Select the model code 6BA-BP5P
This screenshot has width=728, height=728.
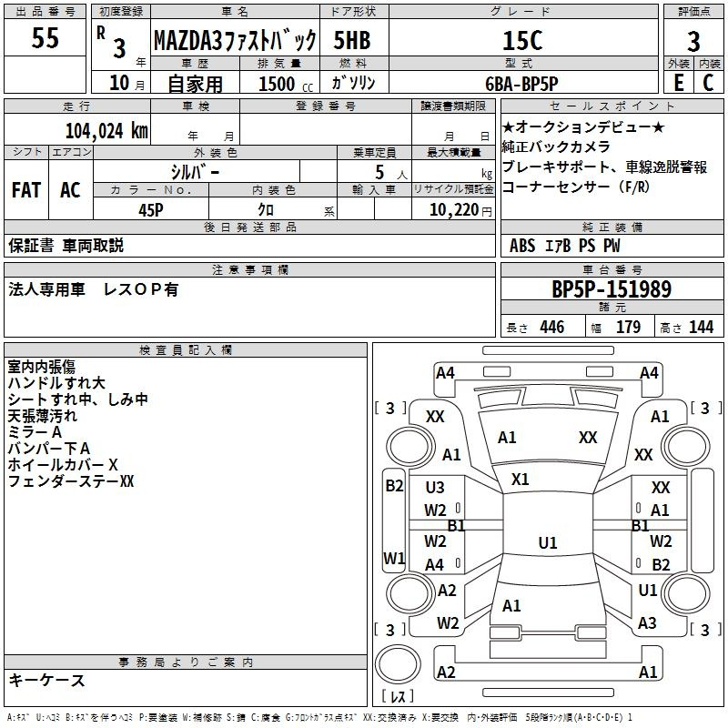pyautogui.click(x=532, y=82)
